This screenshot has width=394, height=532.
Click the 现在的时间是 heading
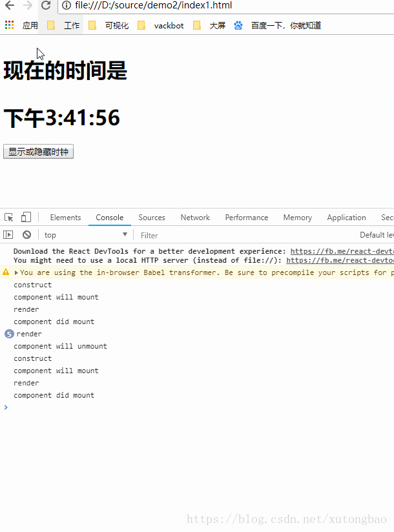pyautogui.click(x=65, y=70)
